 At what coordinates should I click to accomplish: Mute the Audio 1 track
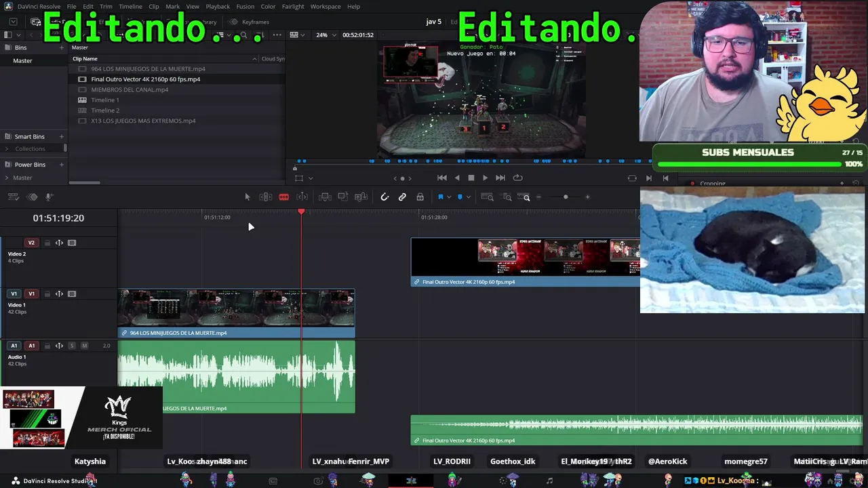pyautogui.click(x=84, y=346)
